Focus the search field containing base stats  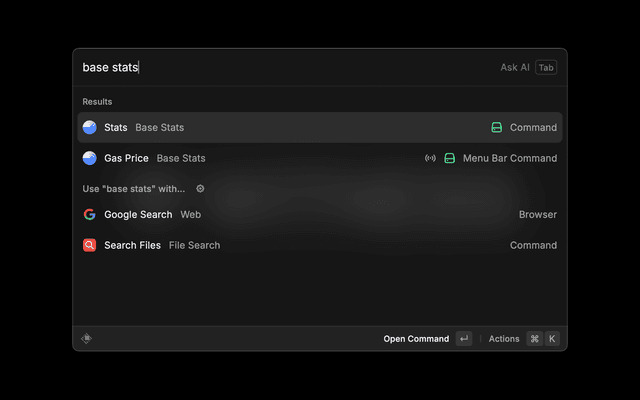[x=280, y=68]
